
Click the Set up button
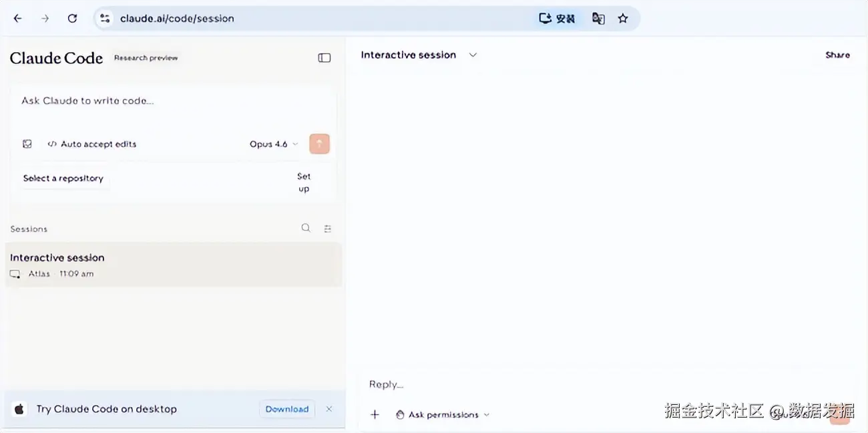pyautogui.click(x=304, y=182)
